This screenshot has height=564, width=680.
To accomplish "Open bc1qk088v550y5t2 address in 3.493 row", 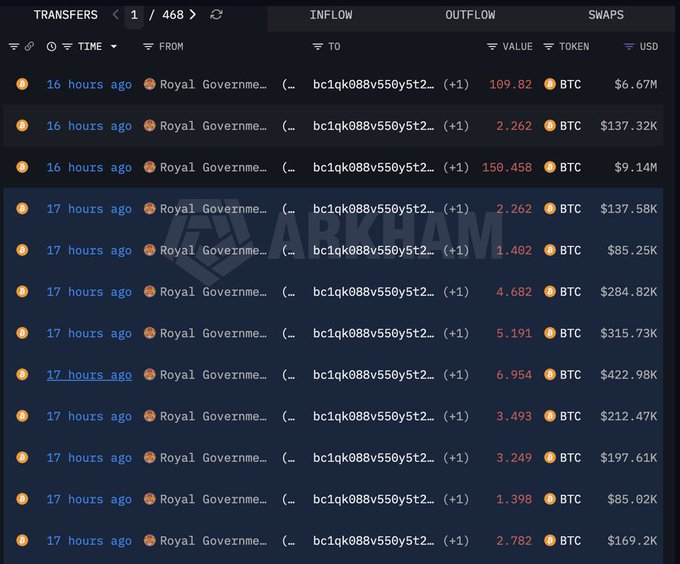I will [x=373, y=416].
